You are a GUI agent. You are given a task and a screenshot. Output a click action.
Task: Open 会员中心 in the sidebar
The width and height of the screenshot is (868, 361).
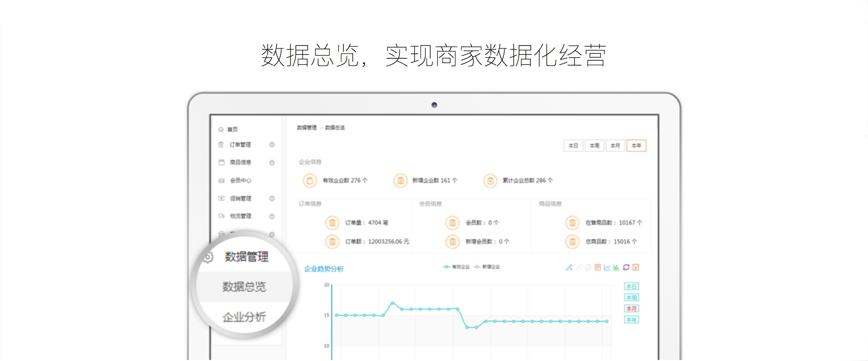coord(240,181)
